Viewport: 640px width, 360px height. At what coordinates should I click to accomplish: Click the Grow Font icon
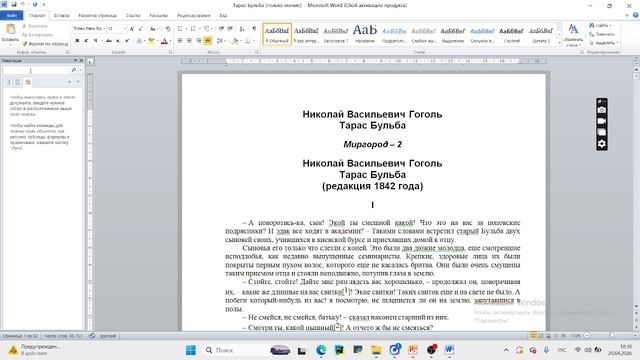(x=132, y=29)
